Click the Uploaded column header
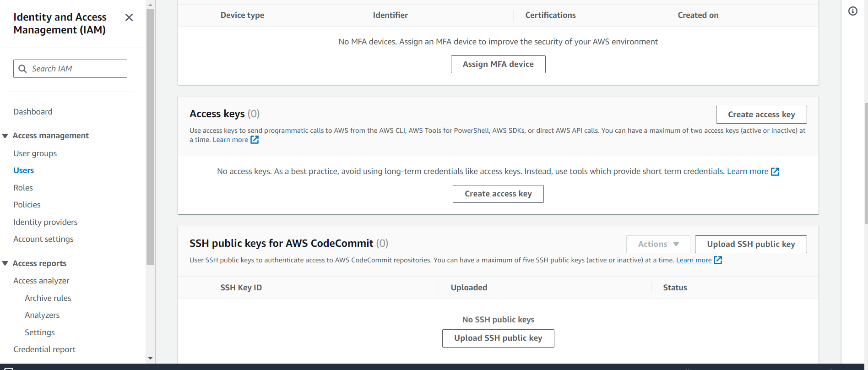 469,288
